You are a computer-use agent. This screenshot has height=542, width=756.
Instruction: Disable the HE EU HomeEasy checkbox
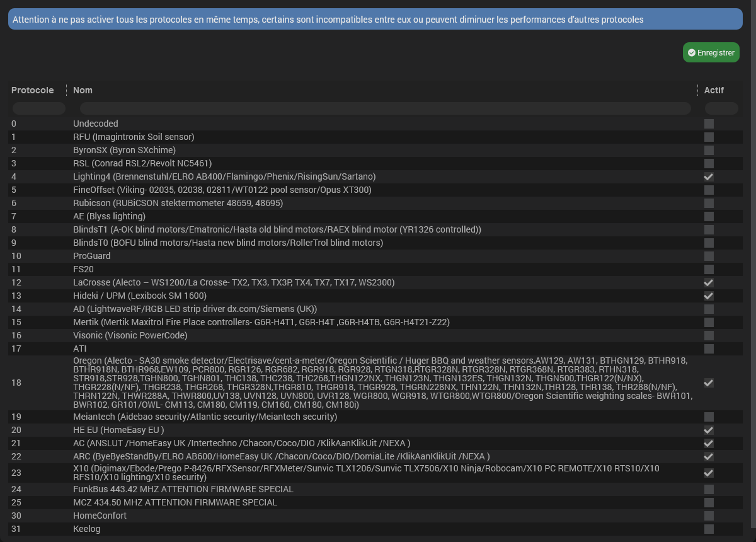pos(709,430)
